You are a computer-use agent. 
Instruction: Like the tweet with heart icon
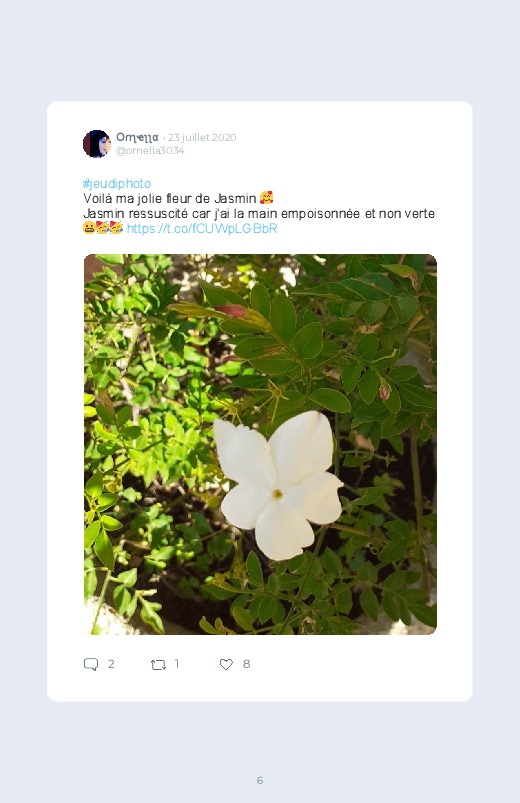point(226,664)
